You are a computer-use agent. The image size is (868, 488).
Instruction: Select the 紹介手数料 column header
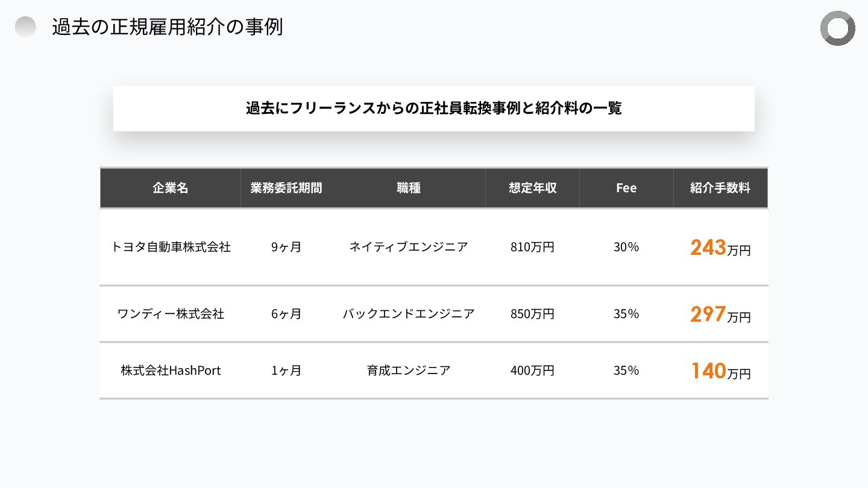point(720,188)
